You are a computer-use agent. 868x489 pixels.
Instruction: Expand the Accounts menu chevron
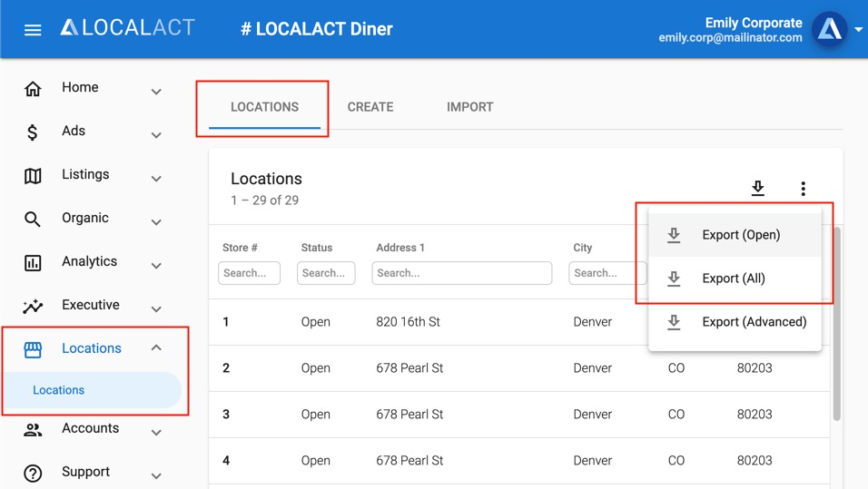pyautogui.click(x=157, y=433)
